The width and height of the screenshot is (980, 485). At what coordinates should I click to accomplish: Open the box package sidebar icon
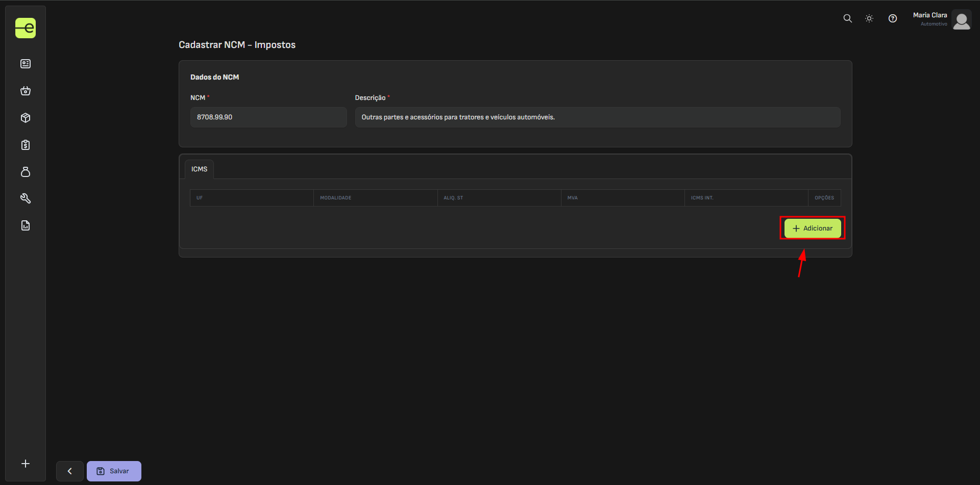point(26,118)
